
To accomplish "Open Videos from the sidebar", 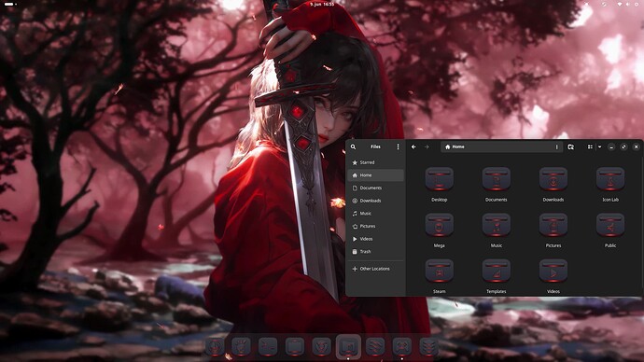I will tap(376, 239).
